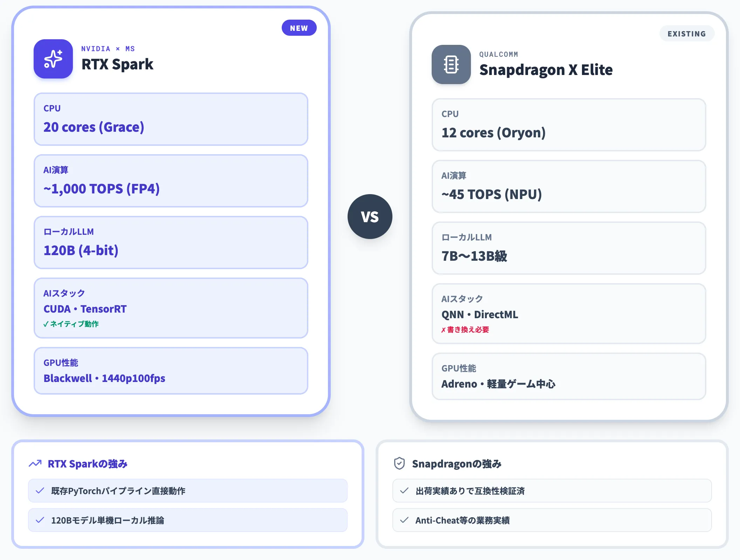Screen dimensions: 740x560
Task: Click the Snapdragon X Elite chip icon
Action: pyautogui.click(x=451, y=64)
